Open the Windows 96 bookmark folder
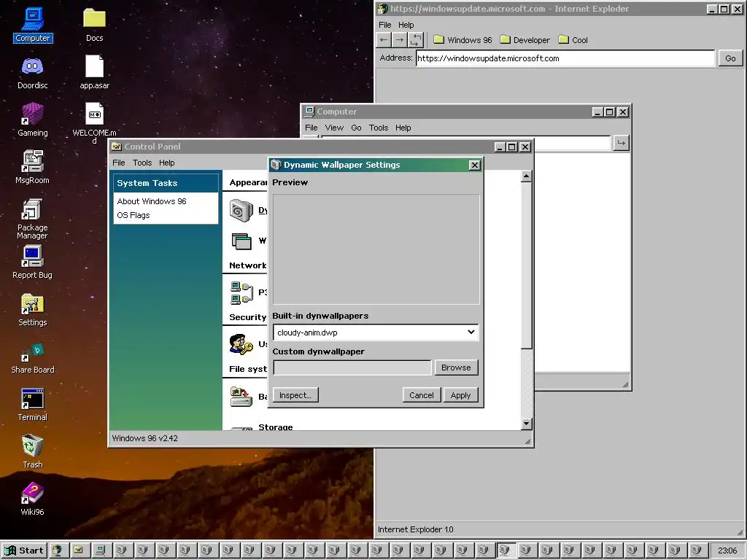The width and height of the screenshot is (747, 560). pos(462,40)
